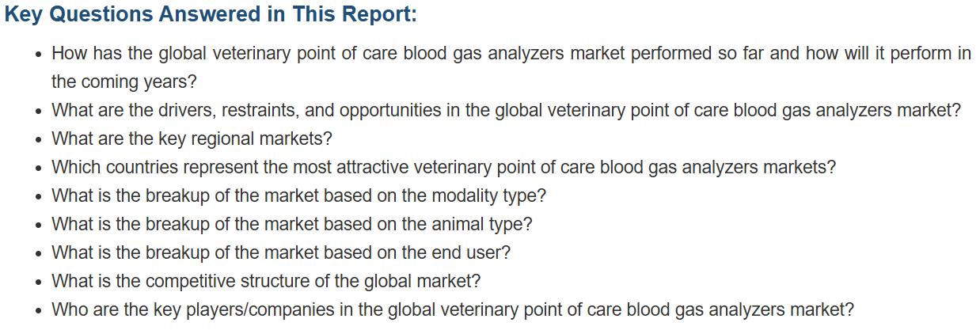Click the wrapped line reading 'the coming years?'
This screenshot has height=330, width=980.
[x=123, y=82]
